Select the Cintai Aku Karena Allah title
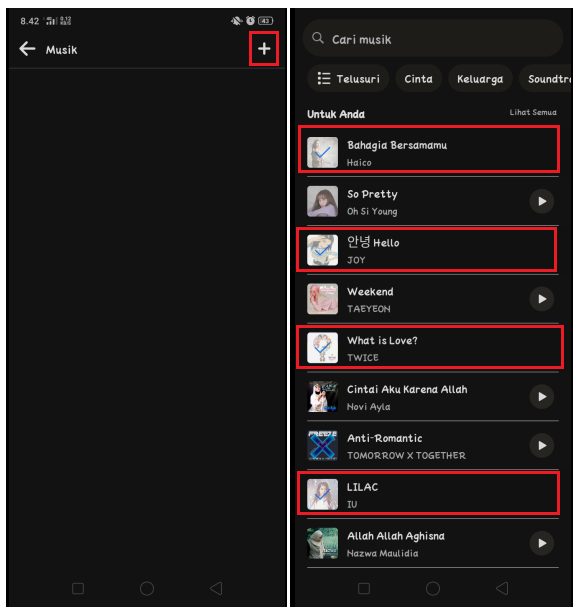 pos(407,389)
